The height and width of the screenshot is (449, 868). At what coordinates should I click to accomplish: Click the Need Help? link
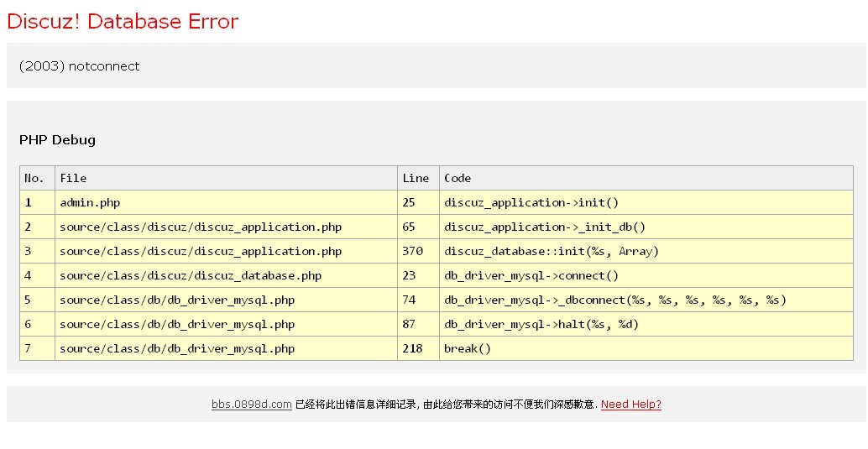click(631, 405)
